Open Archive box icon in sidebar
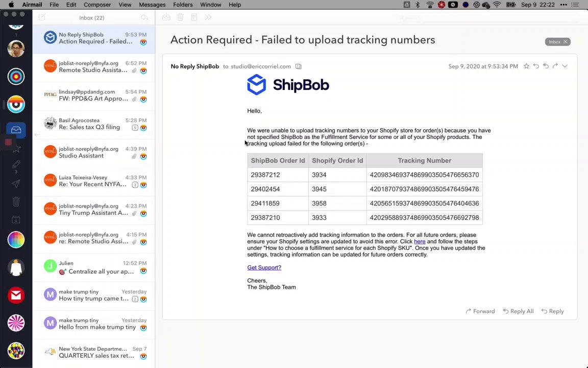The image size is (588, 368). click(x=16, y=220)
